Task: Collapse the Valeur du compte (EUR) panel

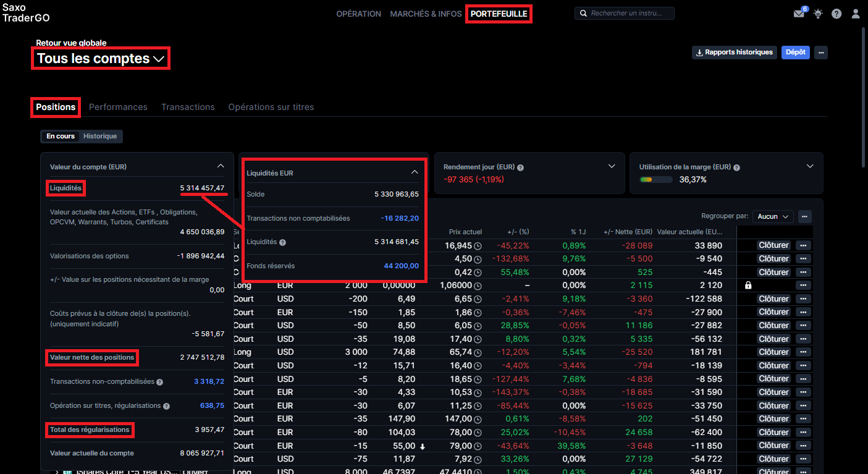Action: click(x=221, y=166)
